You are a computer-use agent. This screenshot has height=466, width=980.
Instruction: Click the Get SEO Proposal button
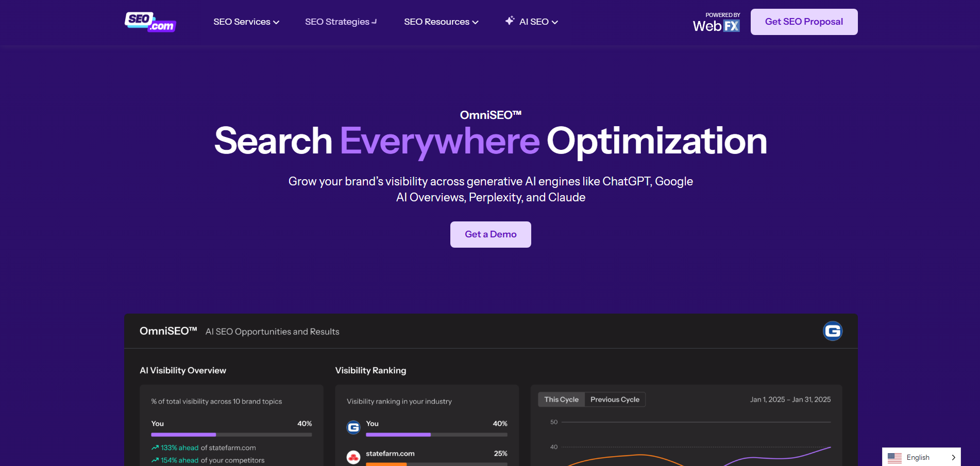(804, 22)
